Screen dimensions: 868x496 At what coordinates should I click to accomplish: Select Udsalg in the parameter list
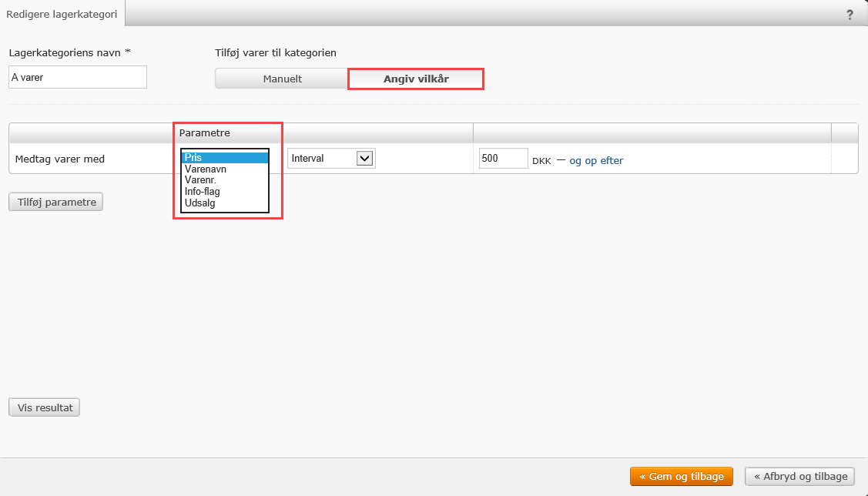coord(225,203)
